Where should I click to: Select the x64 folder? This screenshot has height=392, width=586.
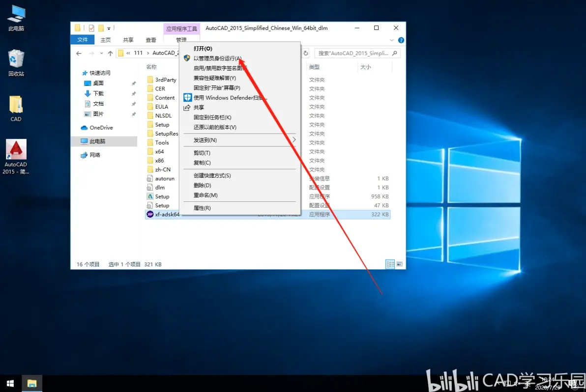pyautogui.click(x=156, y=151)
